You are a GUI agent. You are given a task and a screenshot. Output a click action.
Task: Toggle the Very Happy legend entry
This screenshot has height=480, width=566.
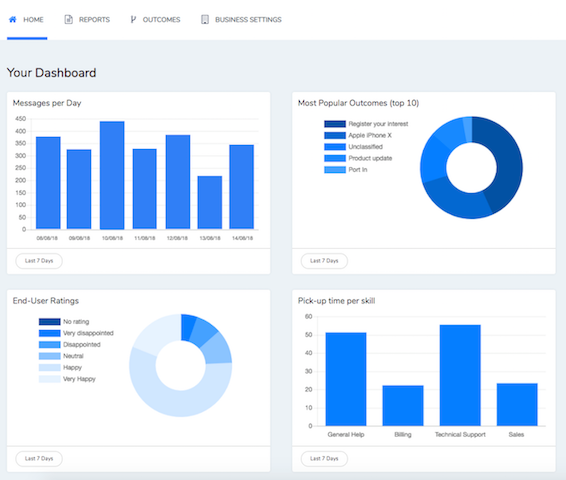pyautogui.click(x=67, y=379)
